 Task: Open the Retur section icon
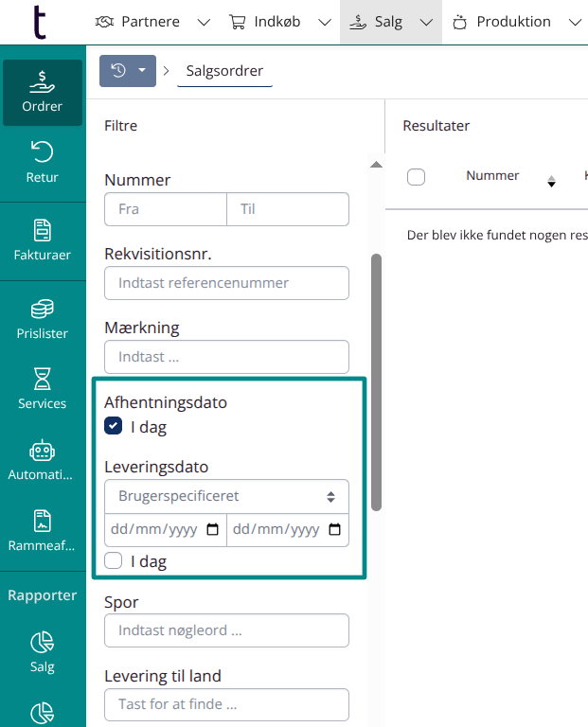click(42, 162)
